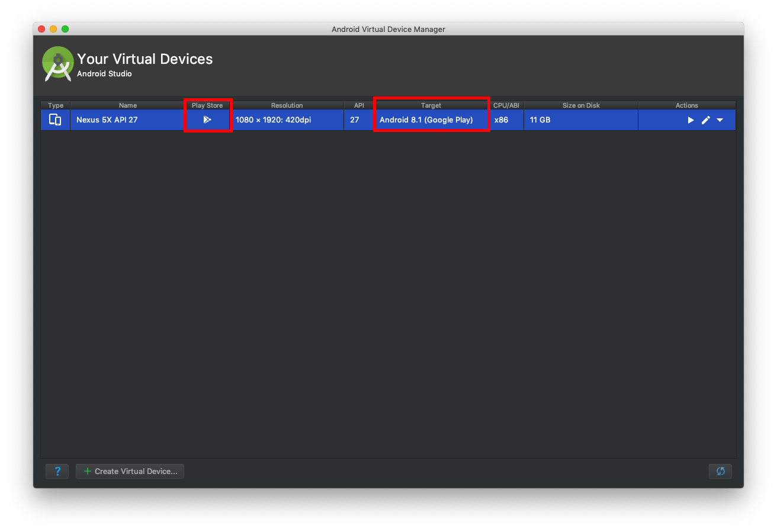Click the Play Store icon in device row
This screenshot has height=532, width=777.
[207, 120]
